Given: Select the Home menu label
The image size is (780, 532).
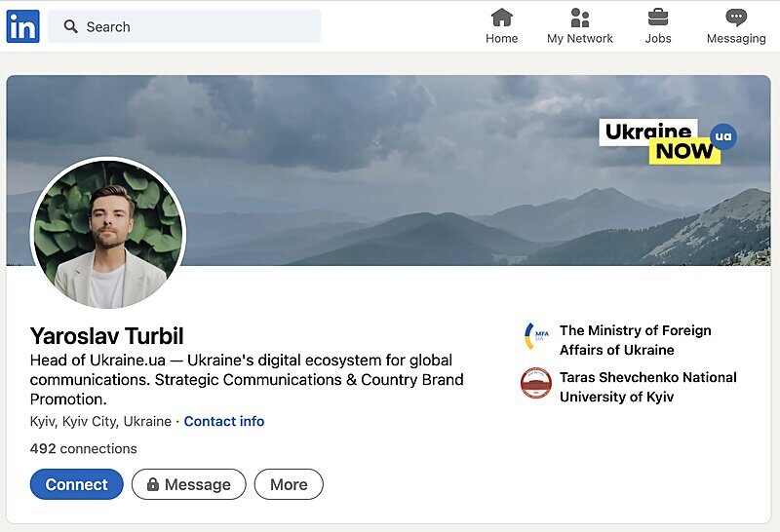Looking at the screenshot, I should (501, 38).
